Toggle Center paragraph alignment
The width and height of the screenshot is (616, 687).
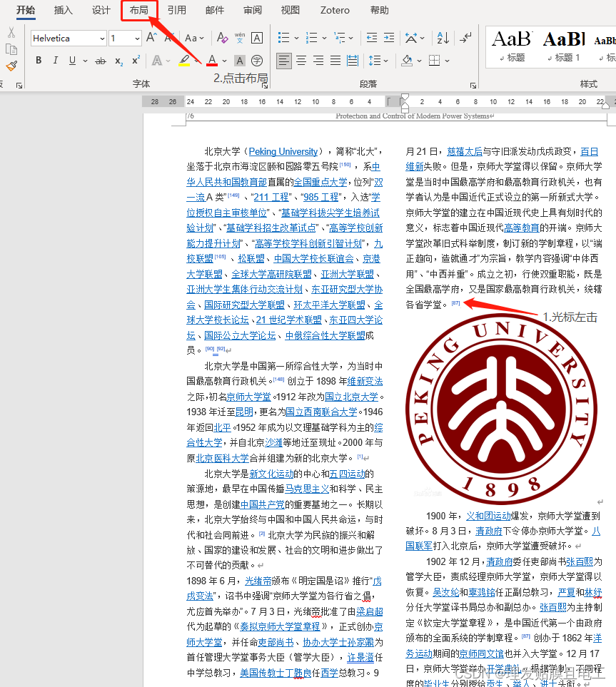point(301,61)
